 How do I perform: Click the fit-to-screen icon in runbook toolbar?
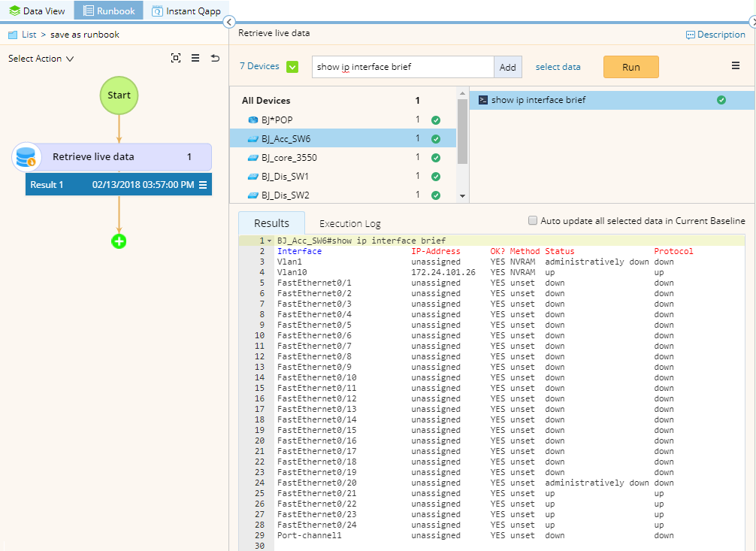pyautogui.click(x=176, y=58)
